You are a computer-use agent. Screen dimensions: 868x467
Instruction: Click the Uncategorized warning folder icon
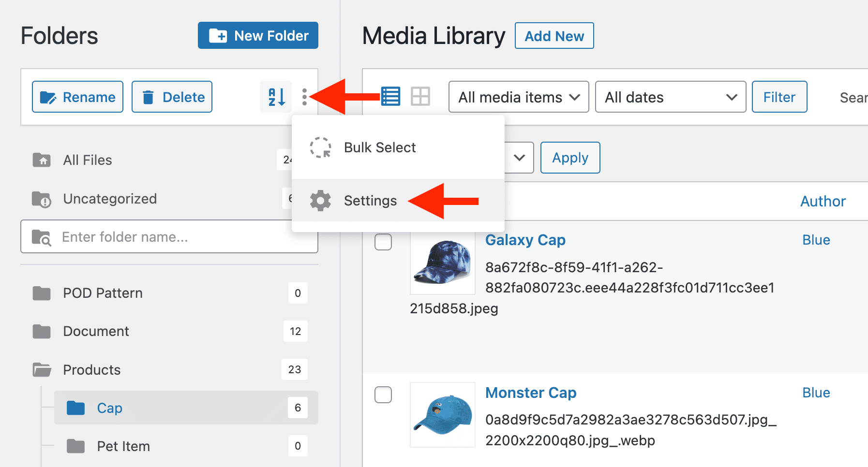point(41,198)
